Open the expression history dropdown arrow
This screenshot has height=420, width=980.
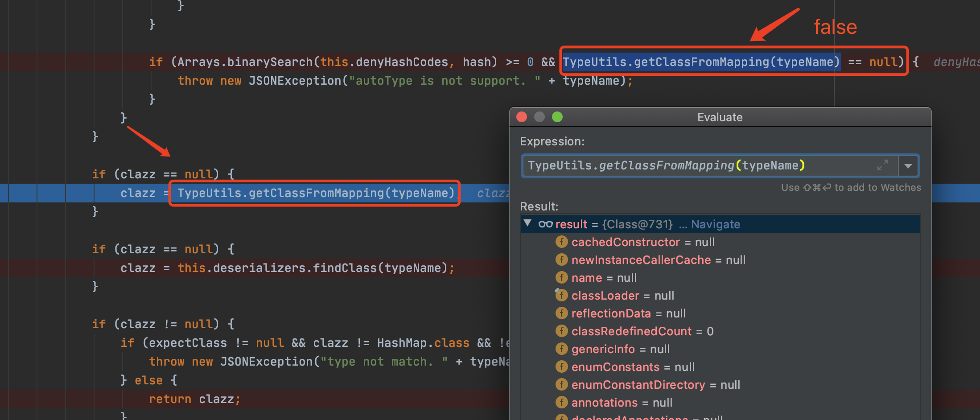pyautogui.click(x=908, y=166)
